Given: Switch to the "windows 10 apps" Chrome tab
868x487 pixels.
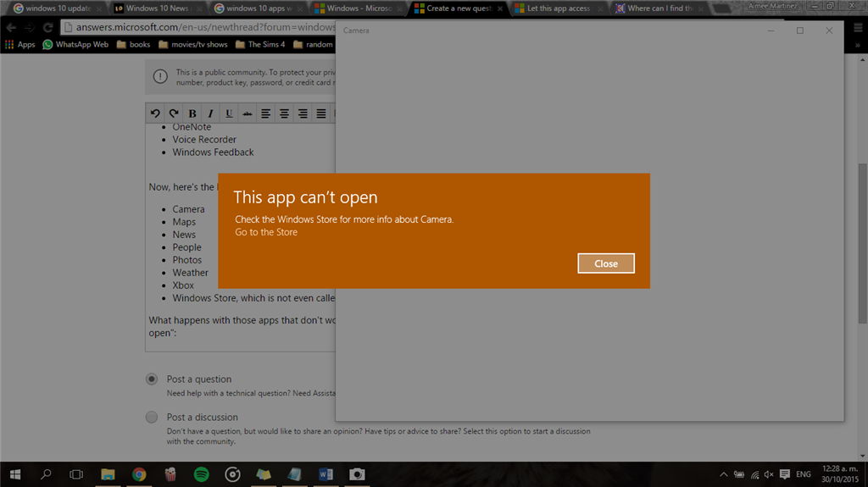Looking at the screenshot, I should tap(259, 8).
